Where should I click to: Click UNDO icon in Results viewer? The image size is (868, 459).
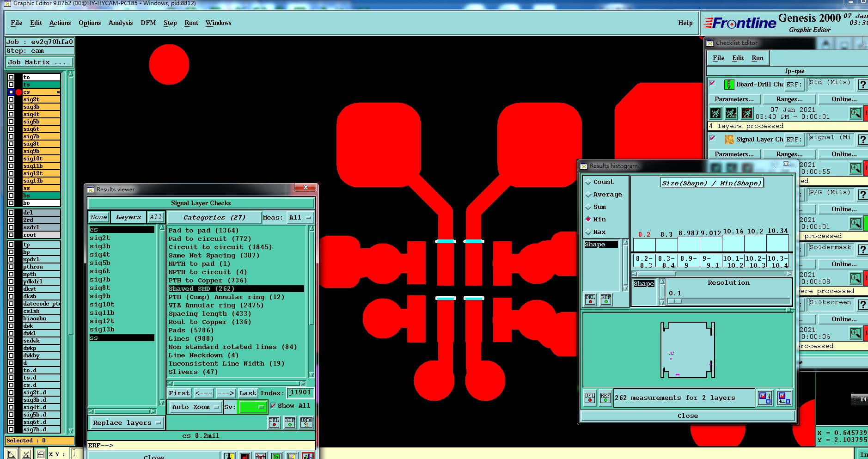[x=306, y=422]
